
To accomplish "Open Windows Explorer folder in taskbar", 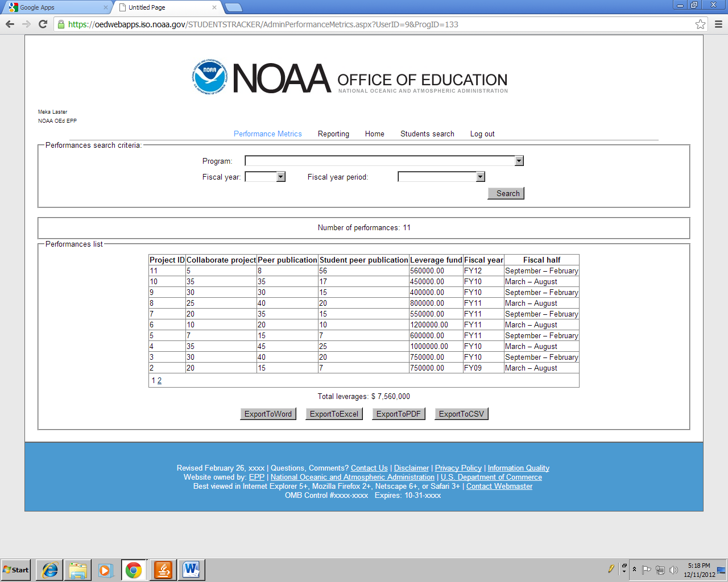I will pyautogui.click(x=78, y=569).
